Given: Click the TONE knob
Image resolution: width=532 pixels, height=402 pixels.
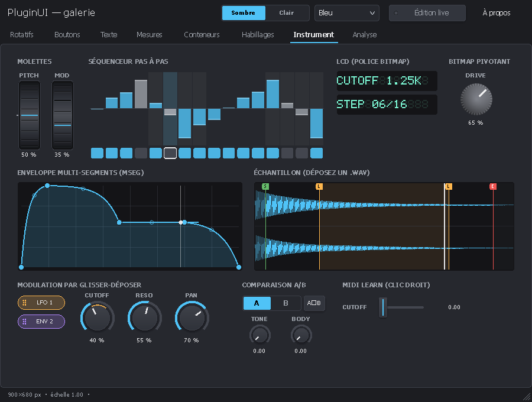Looking at the screenshot, I should [x=259, y=335].
